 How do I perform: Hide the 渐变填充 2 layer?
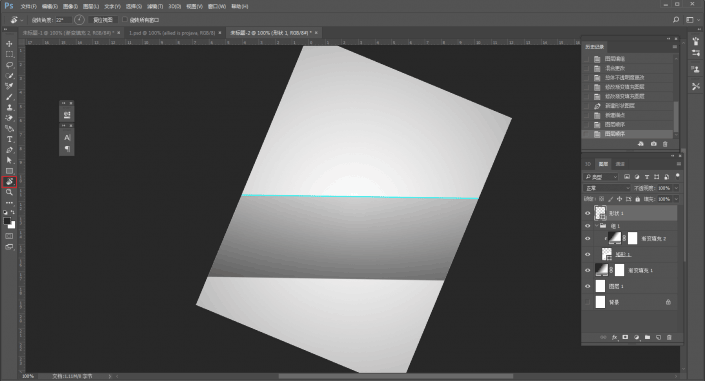tap(588, 238)
